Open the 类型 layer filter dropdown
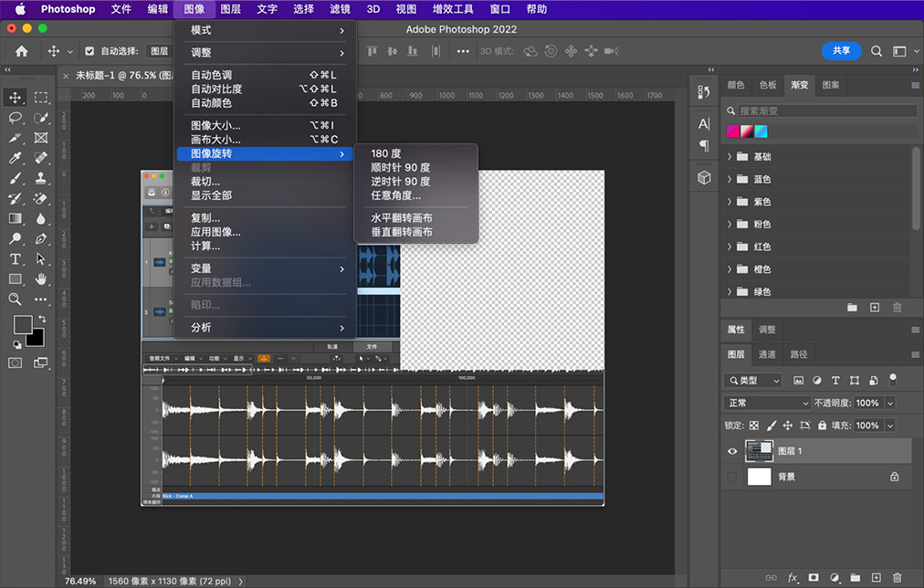This screenshot has height=588, width=924. (x=751, y=380)
